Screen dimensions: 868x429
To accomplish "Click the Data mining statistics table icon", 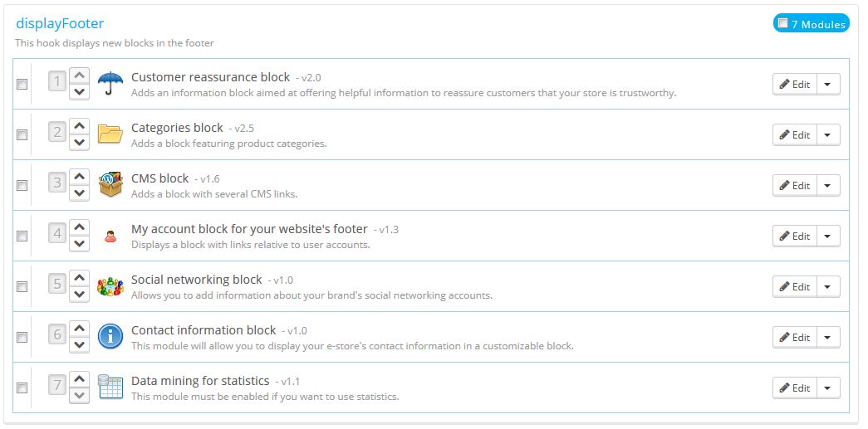I will 110,388.
